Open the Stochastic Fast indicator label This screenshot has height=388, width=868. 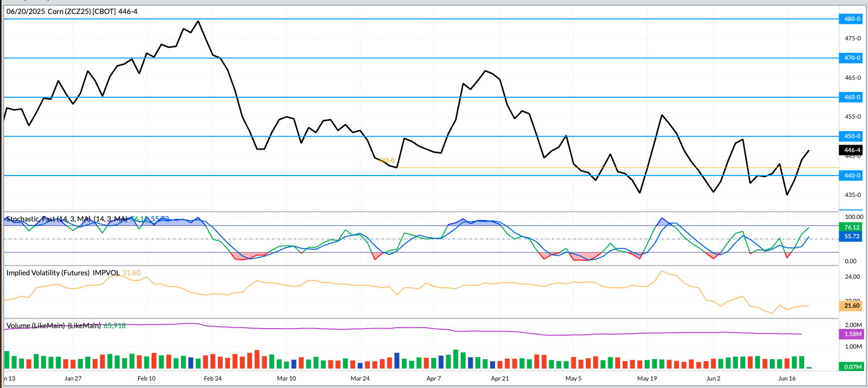click(x=66, y=219)
